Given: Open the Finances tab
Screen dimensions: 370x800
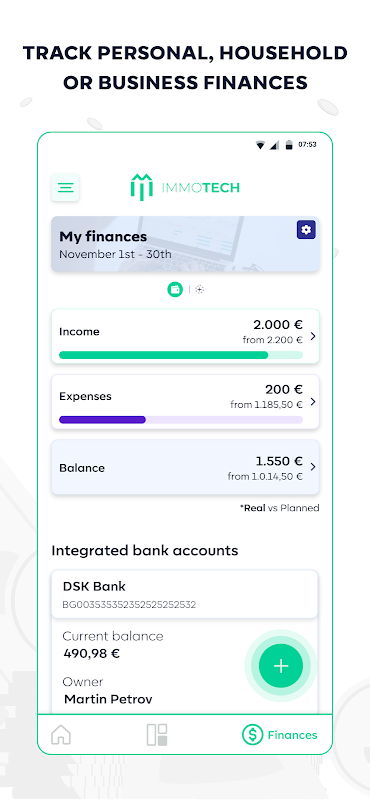Looking at the screenshot, I should [279, 735].
